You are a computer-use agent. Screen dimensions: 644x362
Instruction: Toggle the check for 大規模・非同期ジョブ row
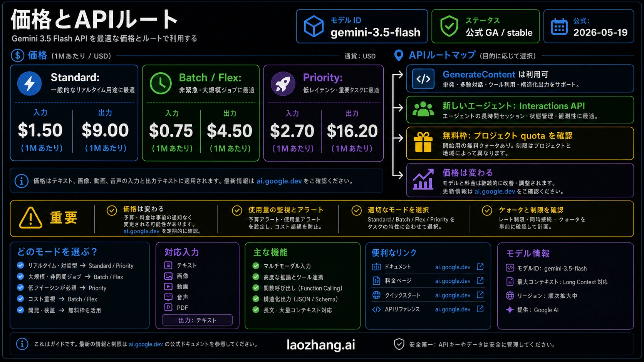tap(20, 276)
